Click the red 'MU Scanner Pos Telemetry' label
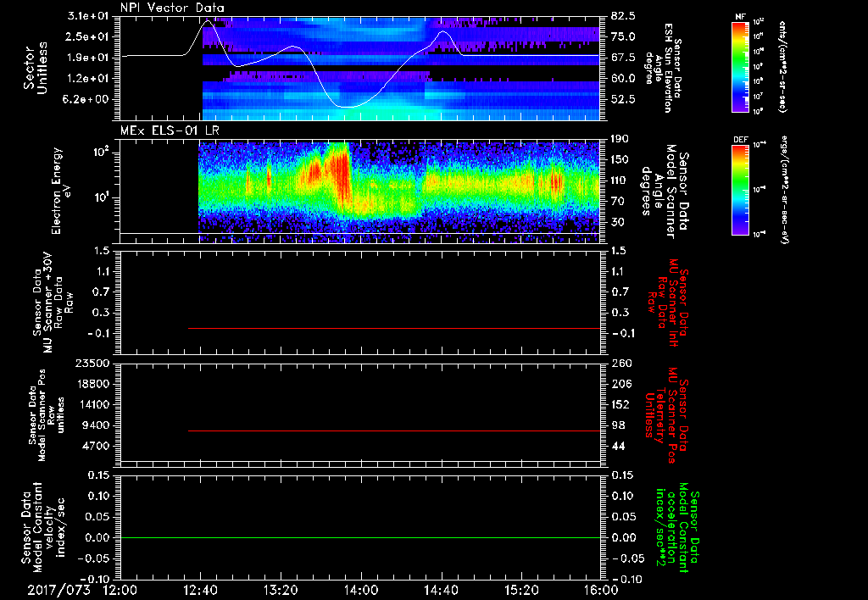The width and height of the screenshot is (868, 600). pos(667,415)
